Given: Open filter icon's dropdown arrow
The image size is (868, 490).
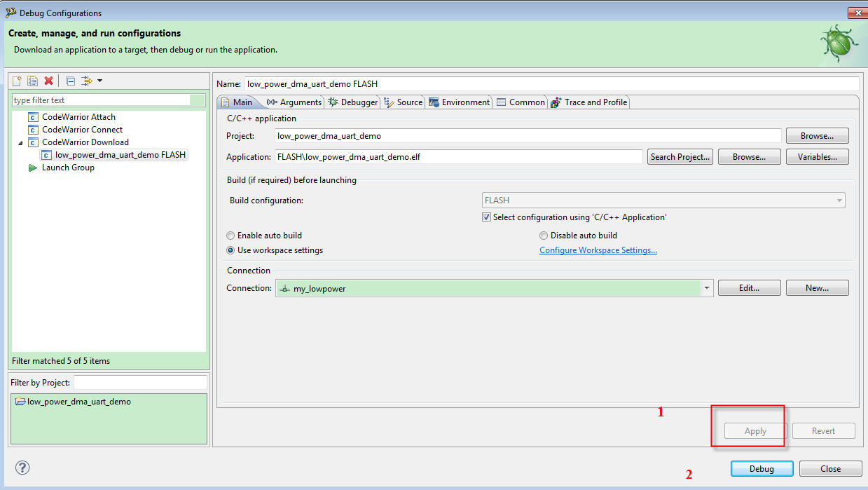Looking at the screenshot, I should [x=99, y=81].
